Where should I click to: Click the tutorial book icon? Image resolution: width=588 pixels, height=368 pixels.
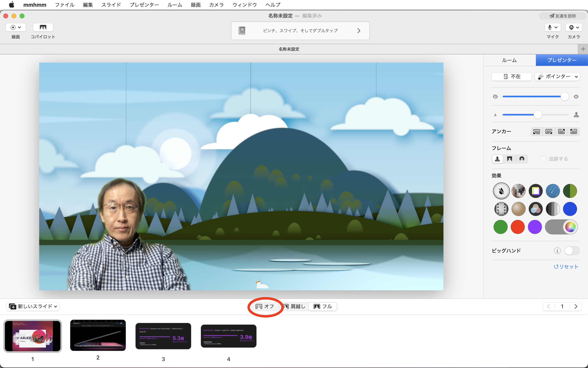(242, 31)
